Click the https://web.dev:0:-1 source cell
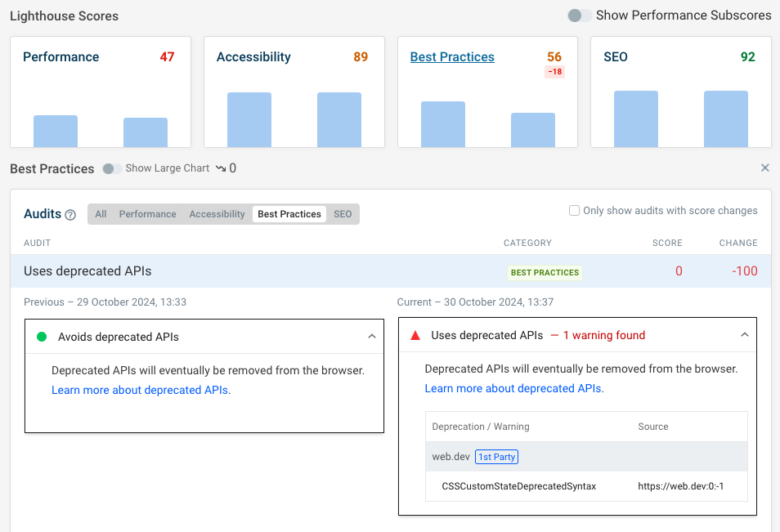Viewport: 780px width, 532px height. click(x=680, y=486)
